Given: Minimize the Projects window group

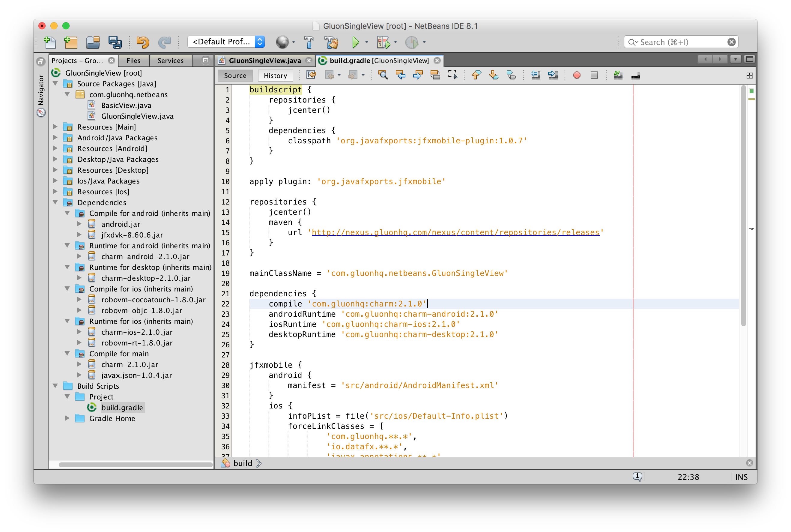Looking at the screenshot, I should [205, 60].
